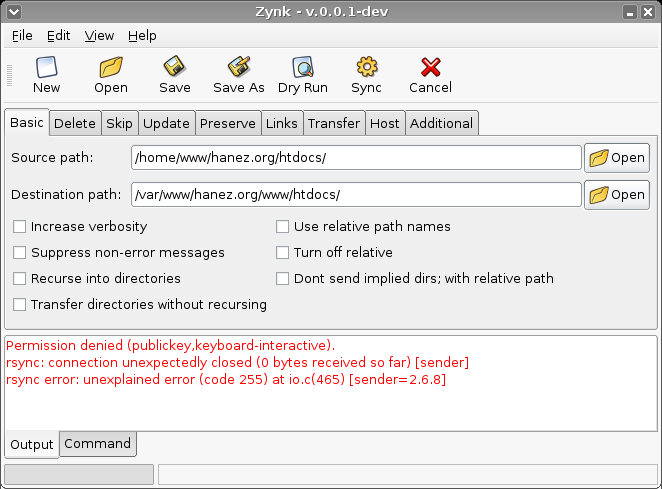
Task: Toggle Turn off relative option
Action: coord(282,253)
